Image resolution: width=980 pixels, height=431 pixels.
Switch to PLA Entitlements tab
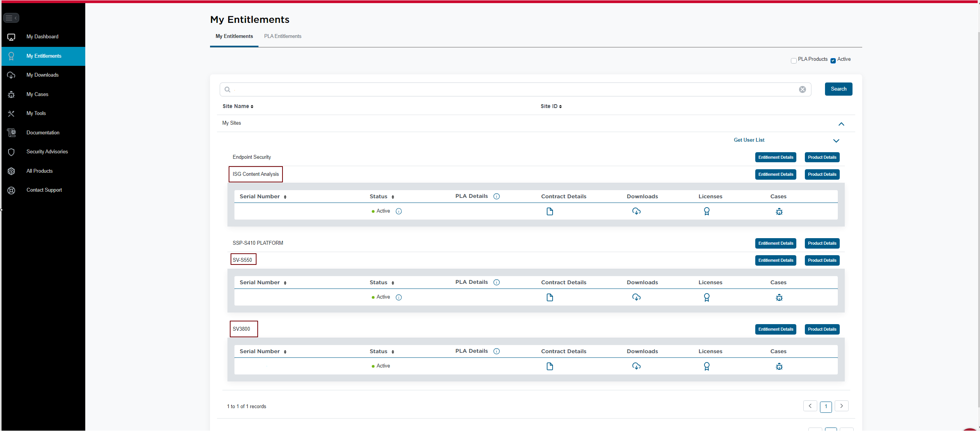(x=282, y=36)
